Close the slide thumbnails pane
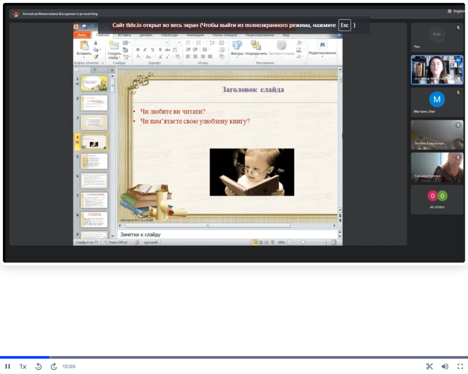The image size is (468, 374). pos(112,70)
